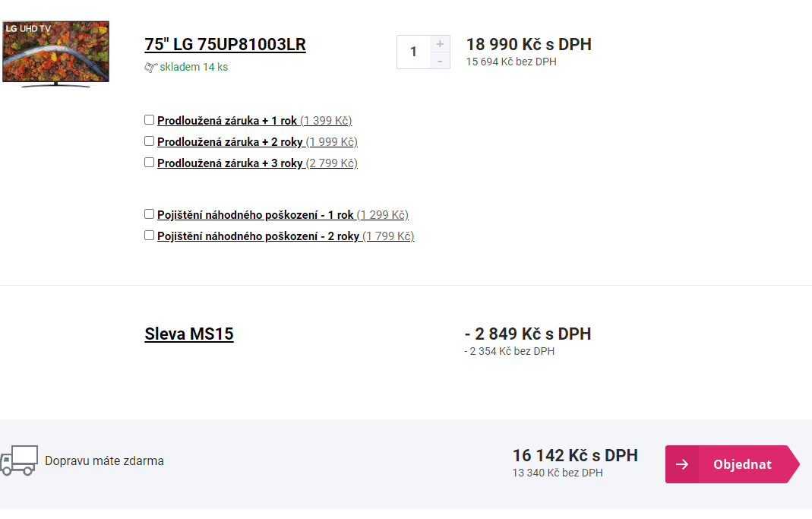This screenshot has width=812, height=519.
Task: Open Pojištění náhodného poškození - 2 roky link
Action: [x=258, y=236]
